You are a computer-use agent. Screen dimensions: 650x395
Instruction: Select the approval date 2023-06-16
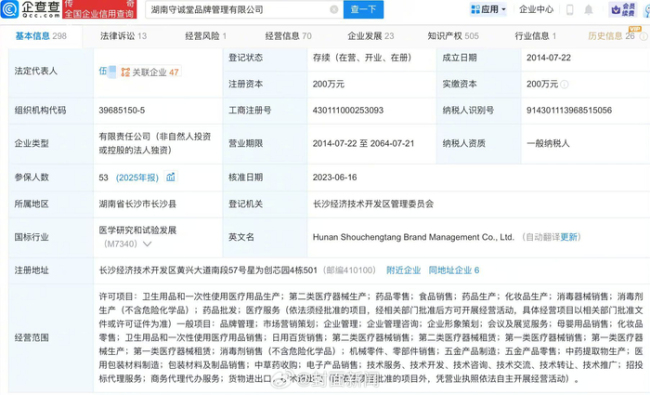click(335, 177)
